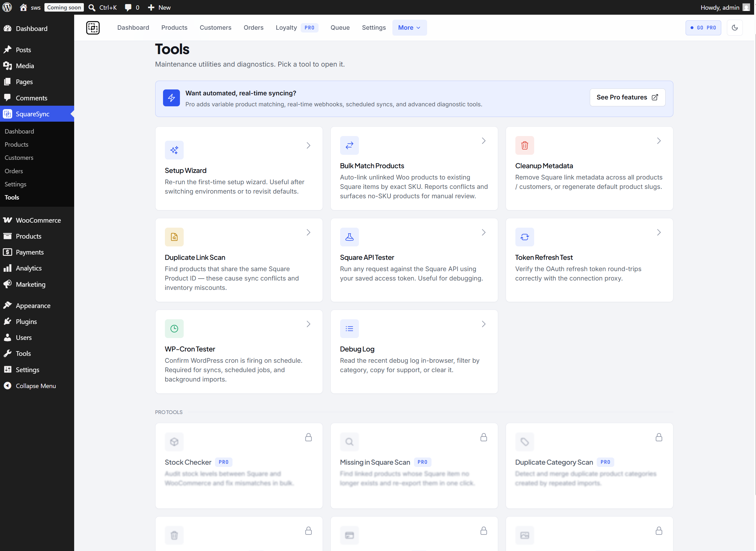Viewport: 756px width, 551px height.
Task: Click the WooCommerce logo icon in the sidebar
Action: 7,220
